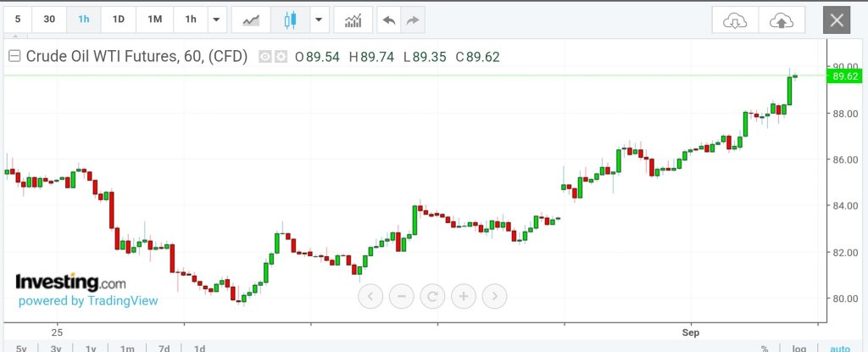
Task: Select the 7d range at bottom
Action: click(164, 348)
